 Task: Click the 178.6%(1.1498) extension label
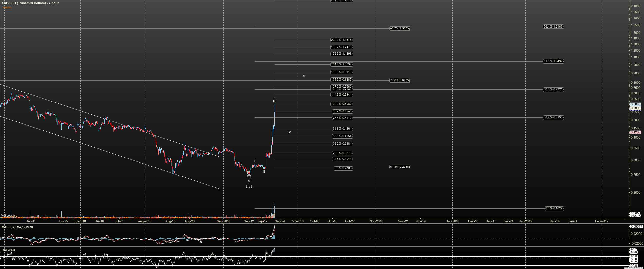pos(342,54)
